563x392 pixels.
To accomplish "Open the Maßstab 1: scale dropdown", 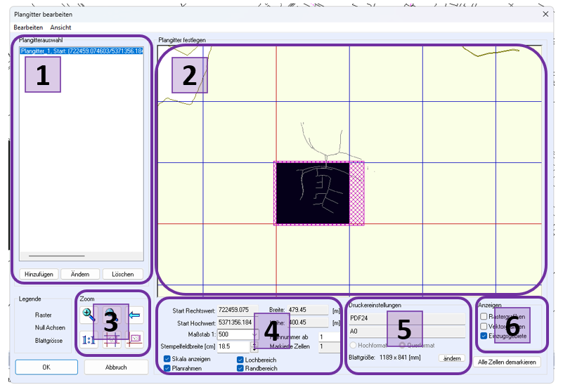I will click(x=254, y=334).
